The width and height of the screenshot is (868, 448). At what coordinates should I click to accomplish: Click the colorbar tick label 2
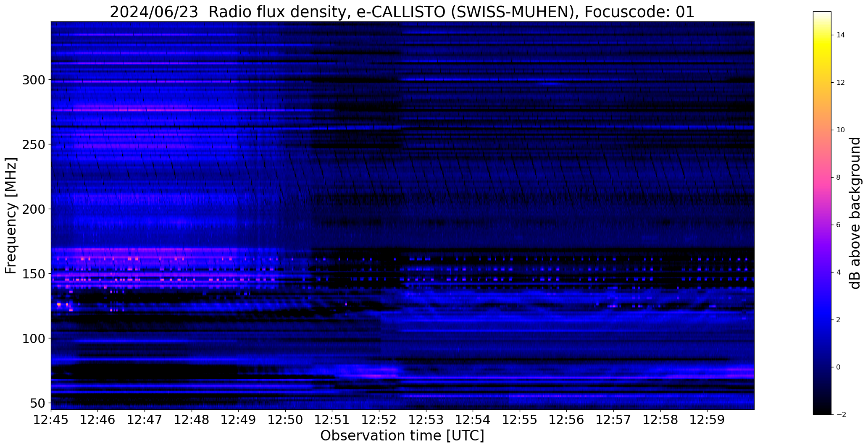pos(839,320)
